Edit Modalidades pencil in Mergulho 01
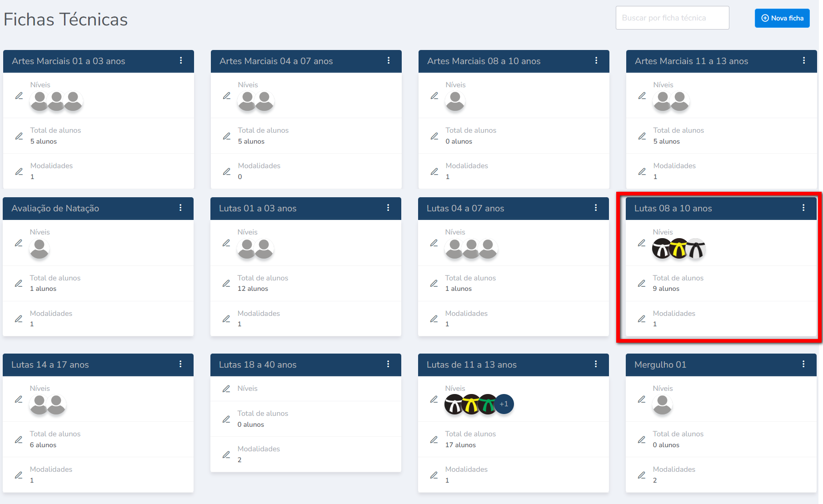This screenshot has width=823, height=504. click(x=642, y=475)
